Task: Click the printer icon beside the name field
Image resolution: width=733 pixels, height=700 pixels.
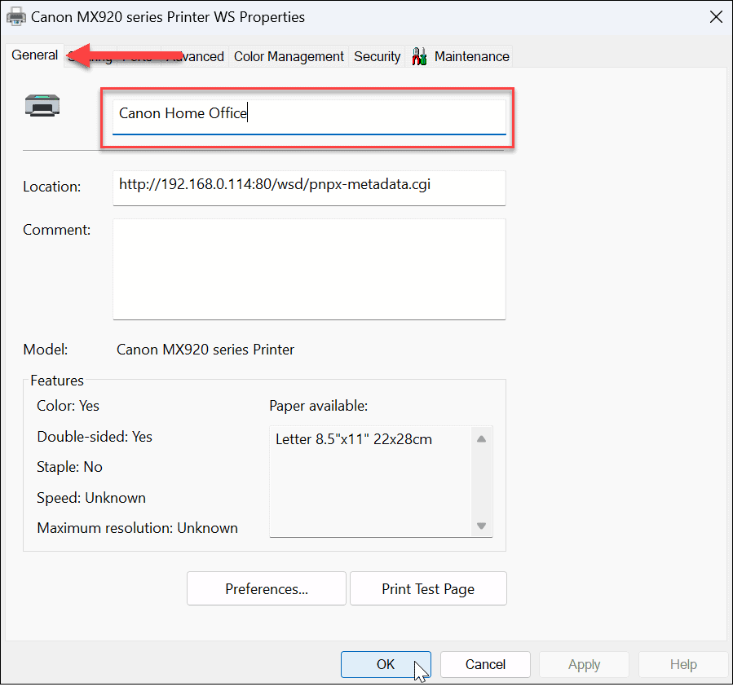Action: point(43,104)
